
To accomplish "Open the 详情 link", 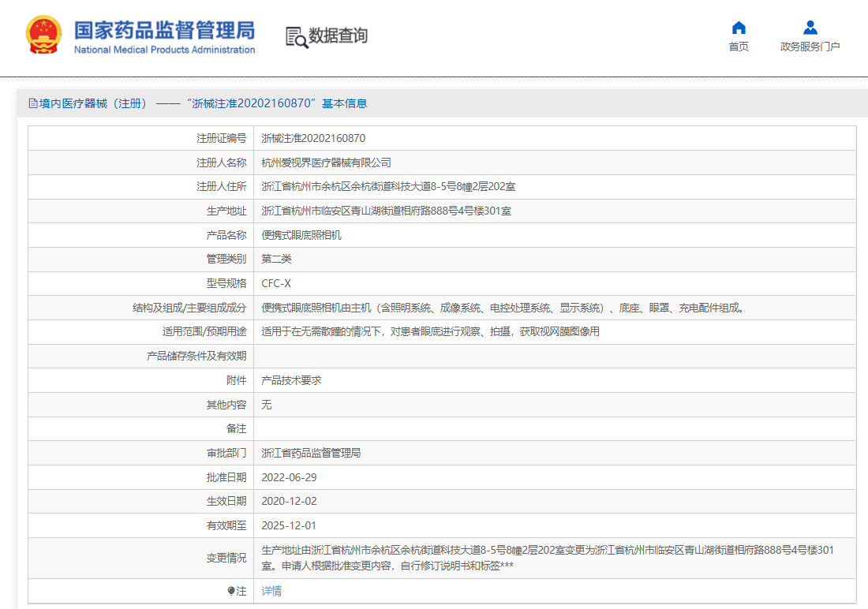I will pos(271,592).
